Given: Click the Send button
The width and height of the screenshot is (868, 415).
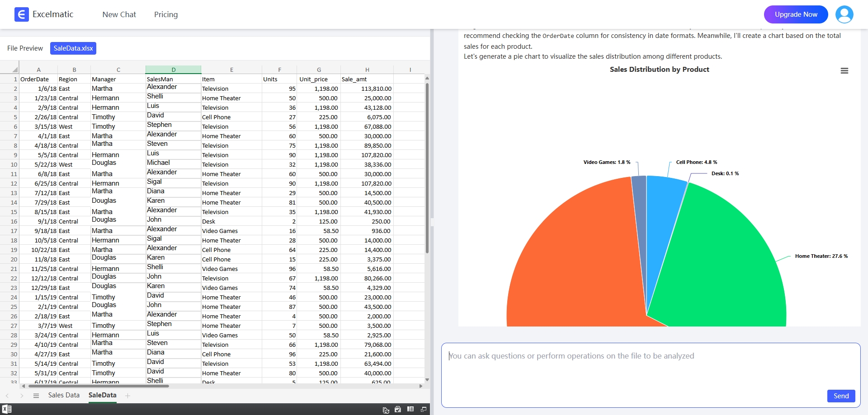Looking at the screenshot, I should 841,396.
